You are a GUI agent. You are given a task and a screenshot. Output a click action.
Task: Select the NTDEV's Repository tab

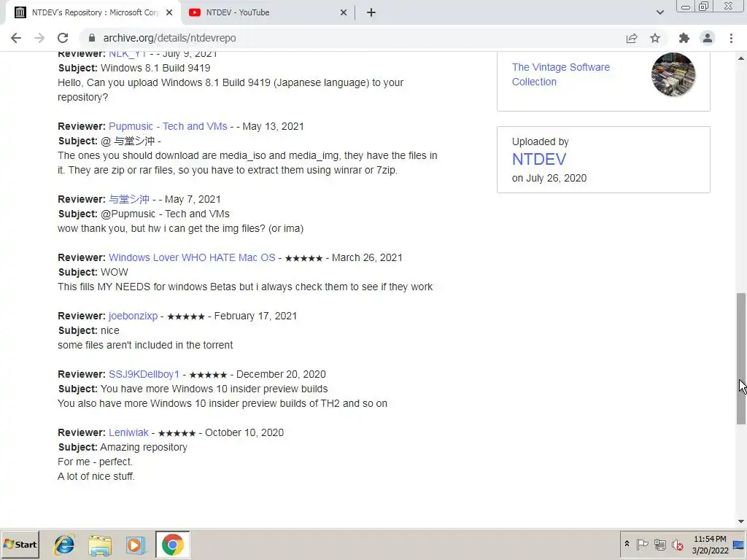(x=93, y=13)
